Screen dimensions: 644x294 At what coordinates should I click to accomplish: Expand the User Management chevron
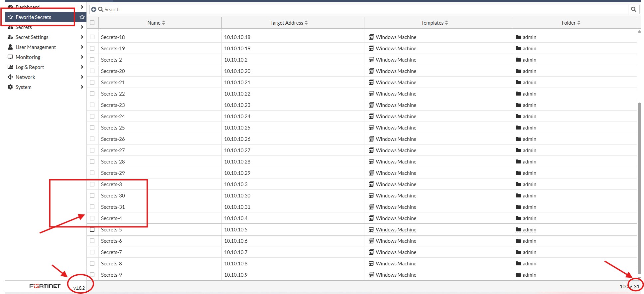[82, 47]
